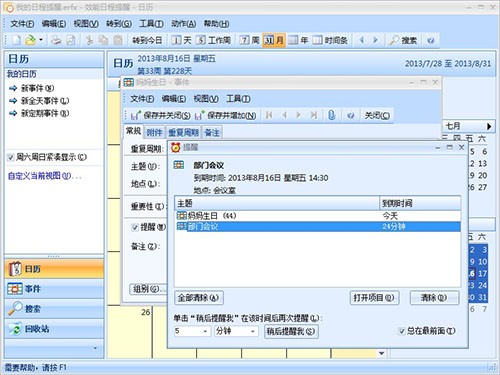The width and height of the screenshot is (500, 375).
Task: Toggle the Reminder checkbox in event form
Action: 135,227
